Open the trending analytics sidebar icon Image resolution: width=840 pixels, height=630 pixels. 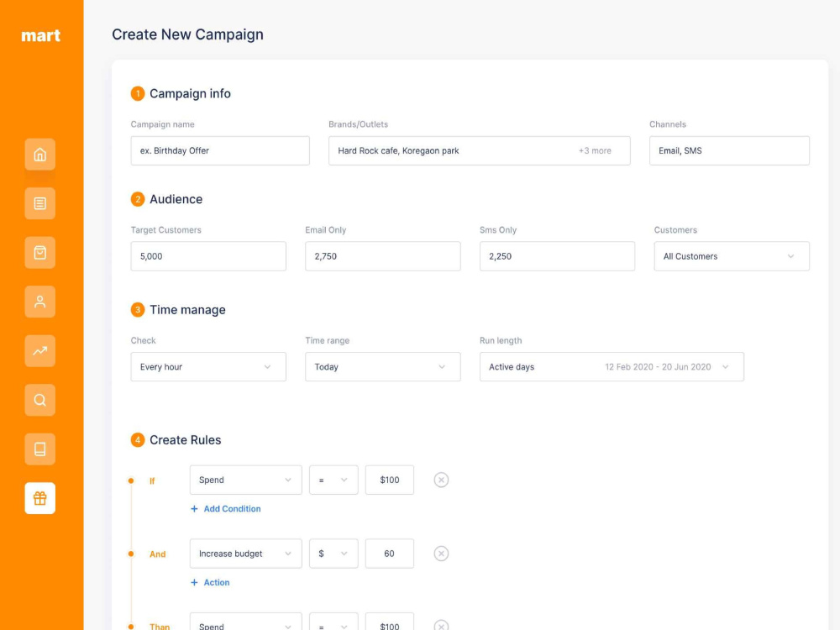click(x=39, y=351)
